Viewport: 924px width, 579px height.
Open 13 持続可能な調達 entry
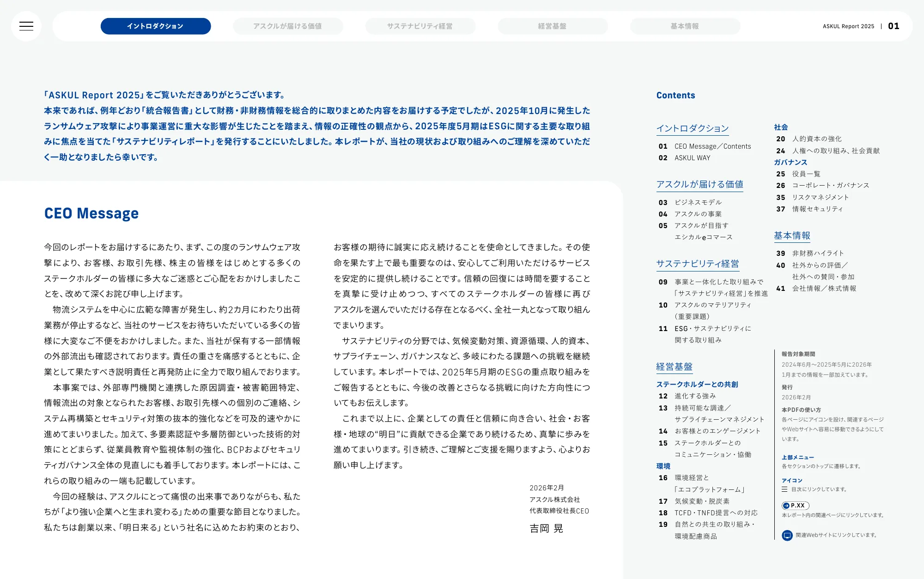711,414
